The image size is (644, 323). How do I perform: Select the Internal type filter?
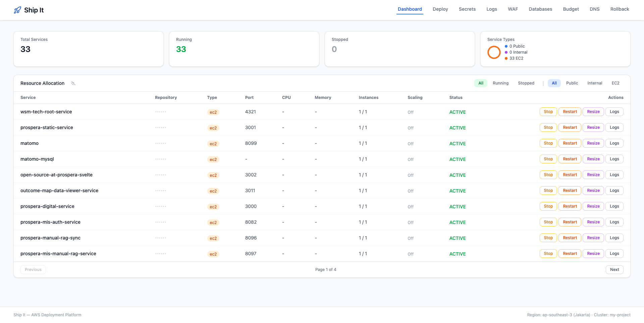tap(595, 83)
